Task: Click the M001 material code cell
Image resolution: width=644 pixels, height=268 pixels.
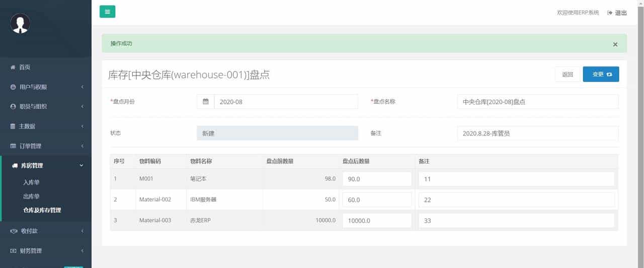Action: (x=161, y=179)
